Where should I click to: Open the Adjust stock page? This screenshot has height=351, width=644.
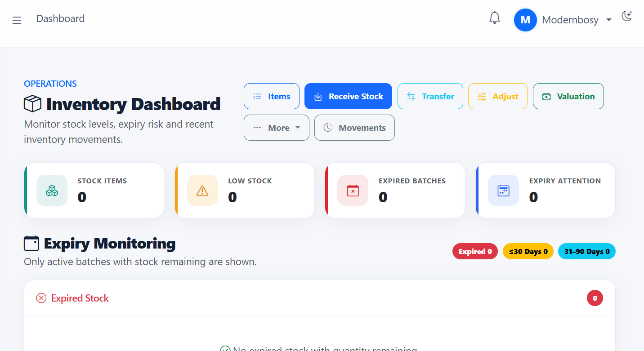(498, 96)
